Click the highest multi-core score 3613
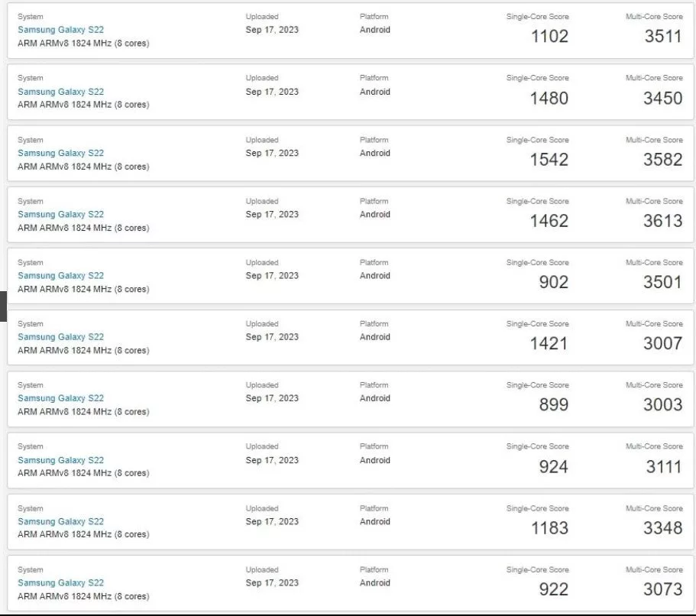 tap(662, 221)
